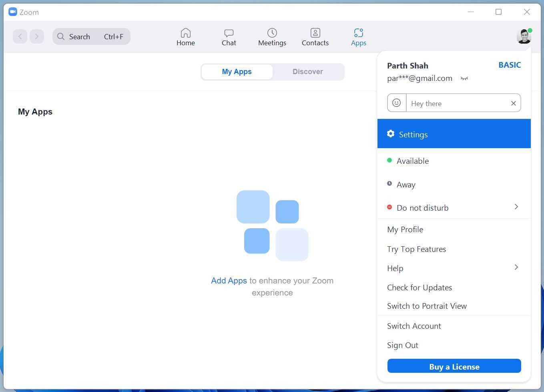The height and width of the screenshot is (392, 544).
Task: Open the Meetings tab
Action: tap(272, 37)
